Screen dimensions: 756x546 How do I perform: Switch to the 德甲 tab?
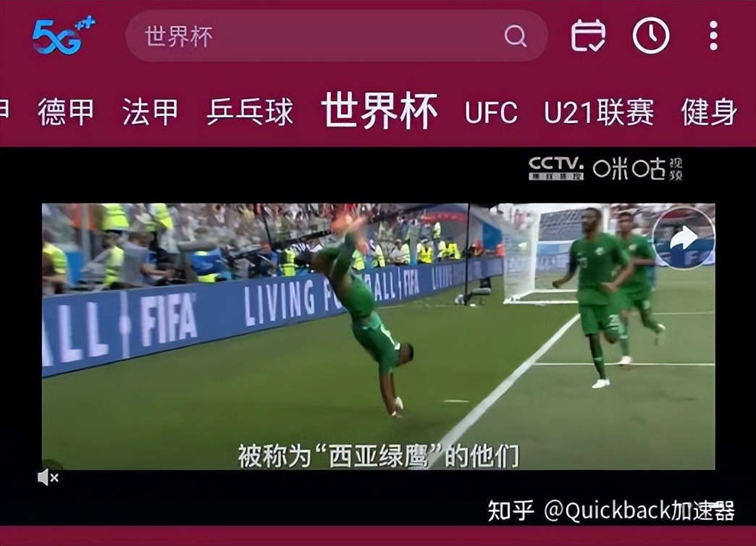tap(66, 112)
